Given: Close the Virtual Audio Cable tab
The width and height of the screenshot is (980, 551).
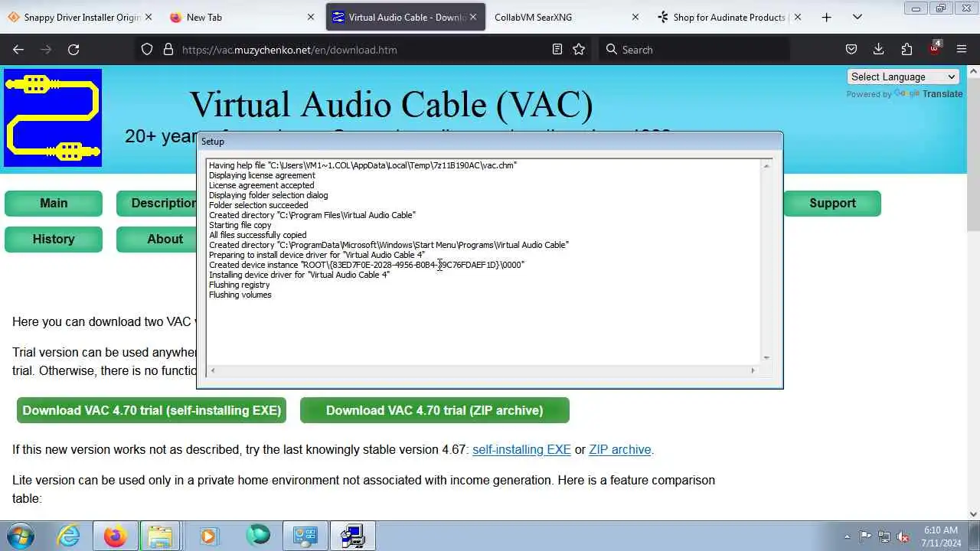Looking at the screenshot, I should 473,17.
